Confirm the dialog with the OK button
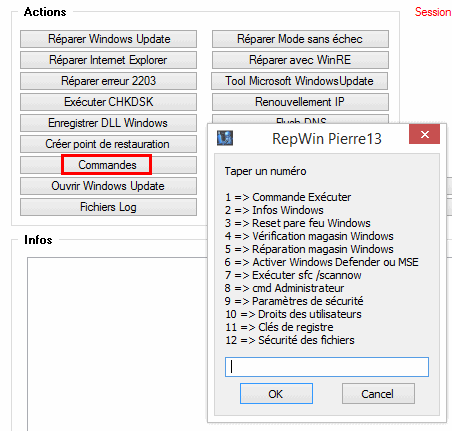452x431 pixels. (x=276, y=394)
